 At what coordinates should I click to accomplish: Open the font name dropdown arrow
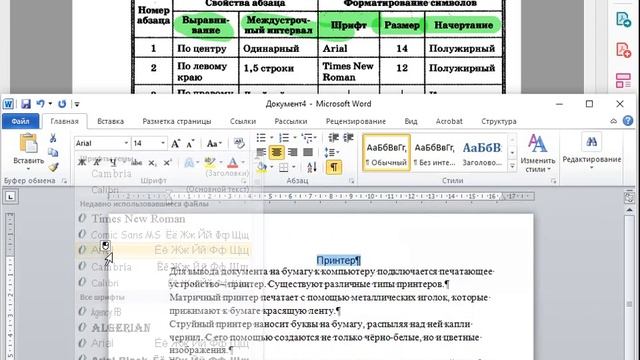click(x=126, y=143)
